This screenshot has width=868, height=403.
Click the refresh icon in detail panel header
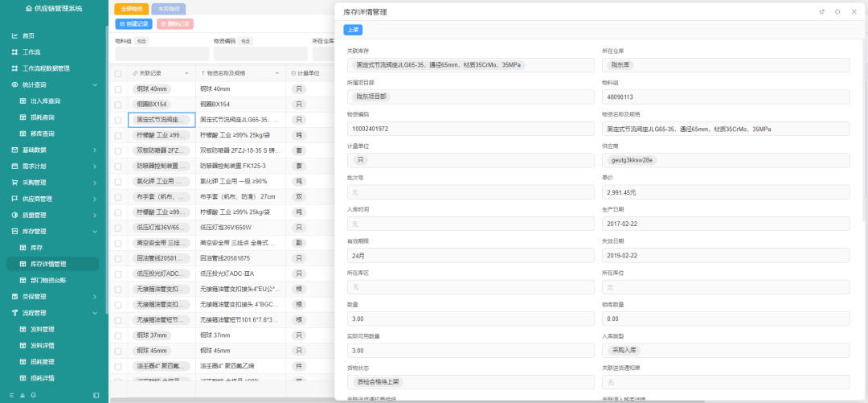click(837, 11)
